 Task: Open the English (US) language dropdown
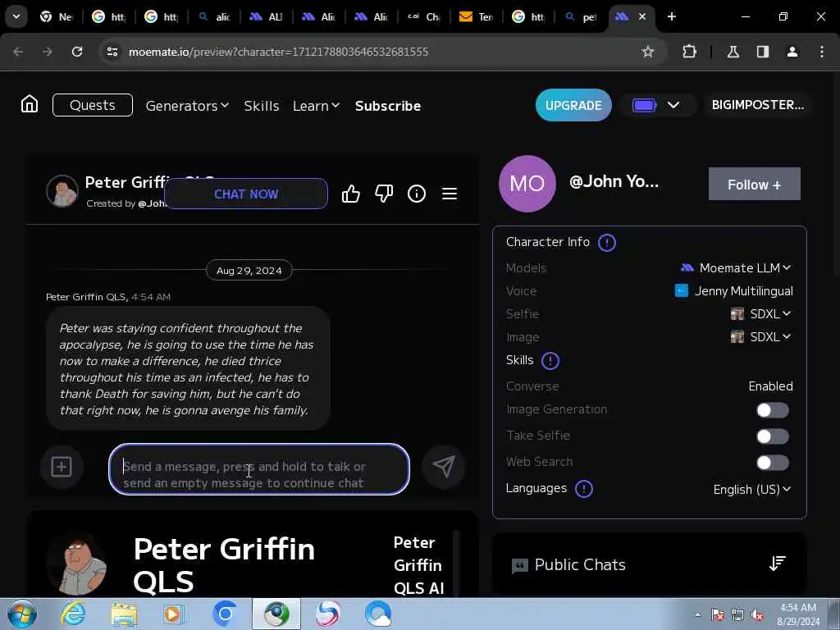pos(752,489)
